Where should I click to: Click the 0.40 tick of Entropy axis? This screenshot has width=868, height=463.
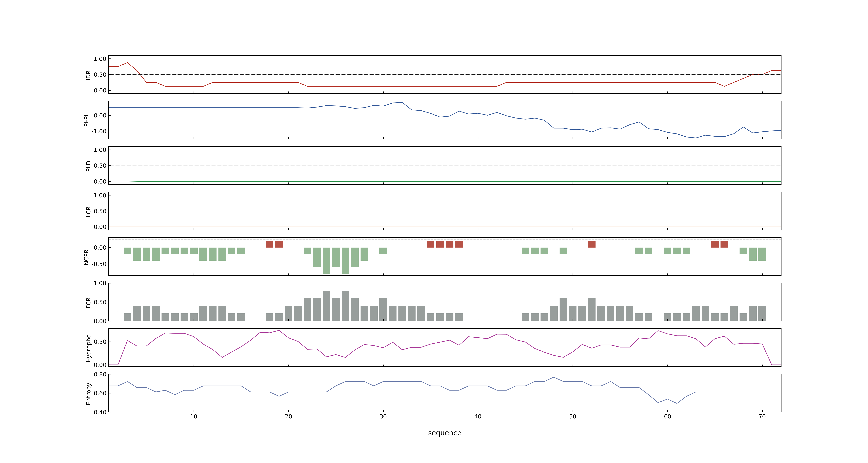(100, 412)
